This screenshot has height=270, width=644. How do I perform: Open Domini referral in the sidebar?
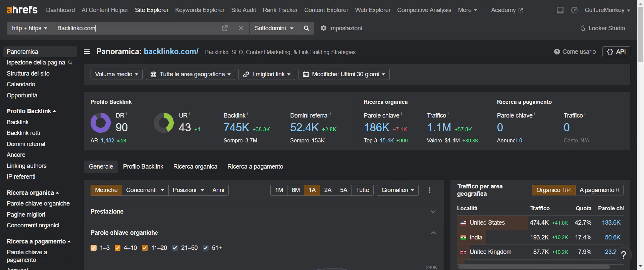[x=26, y=144]
